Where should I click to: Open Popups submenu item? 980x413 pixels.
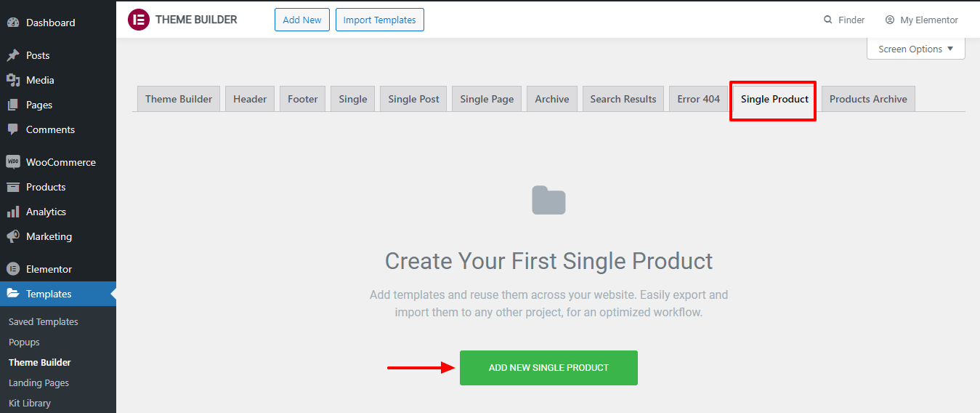24,342
